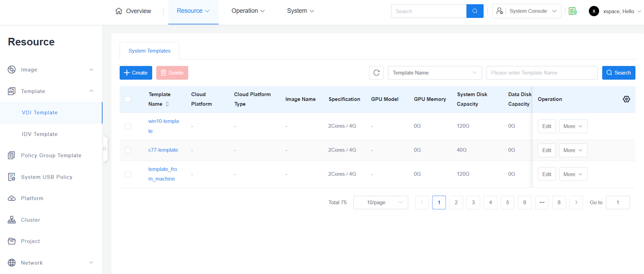The image size is (644, 274).
Task: Select IDV Template in the sidebar
Action: pyautogui.click(x=40, y=134)
